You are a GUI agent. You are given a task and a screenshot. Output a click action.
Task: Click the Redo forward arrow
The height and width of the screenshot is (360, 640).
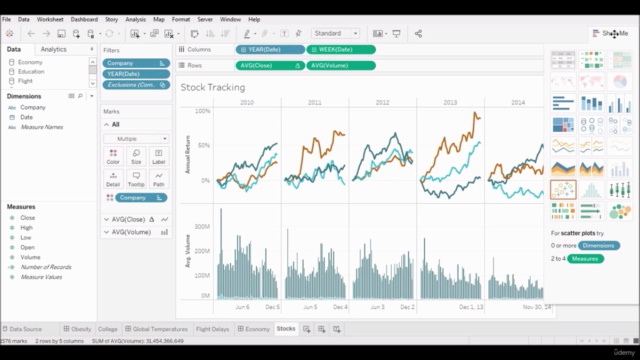point(46,34)
